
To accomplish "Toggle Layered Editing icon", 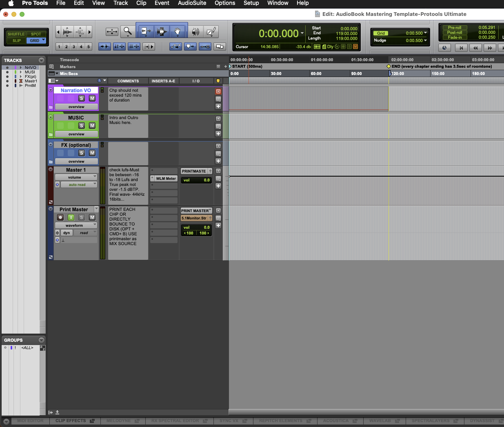I will click(x=220, y=46).
